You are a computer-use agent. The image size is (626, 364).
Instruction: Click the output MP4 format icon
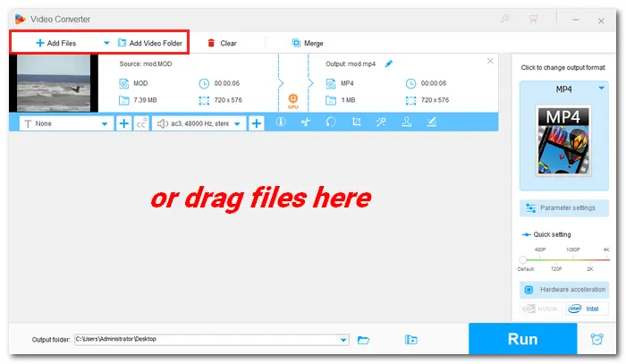pos(331,83)
